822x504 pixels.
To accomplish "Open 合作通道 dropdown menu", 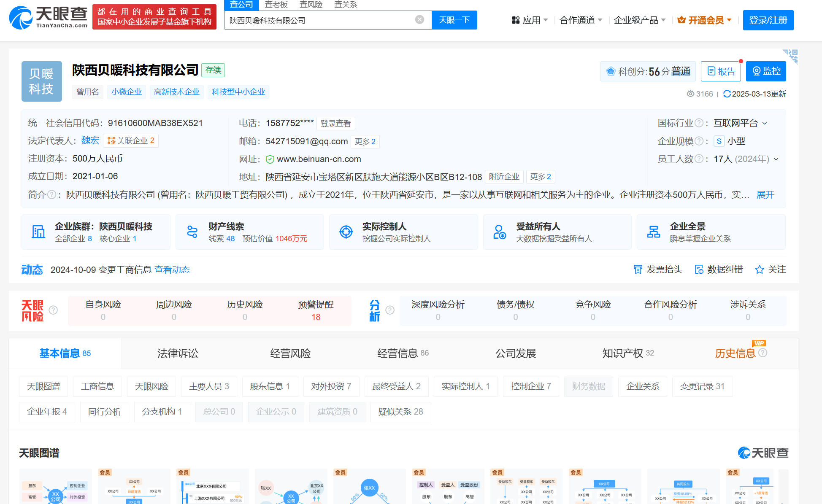I will click(x=581, y=20).
